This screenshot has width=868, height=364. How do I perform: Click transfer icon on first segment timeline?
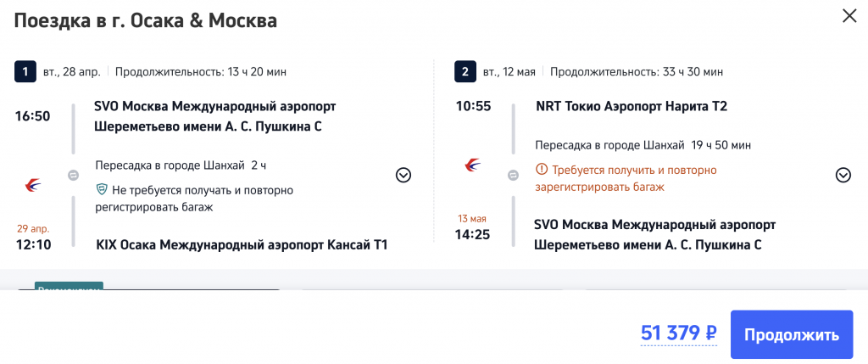coord(73,176)
